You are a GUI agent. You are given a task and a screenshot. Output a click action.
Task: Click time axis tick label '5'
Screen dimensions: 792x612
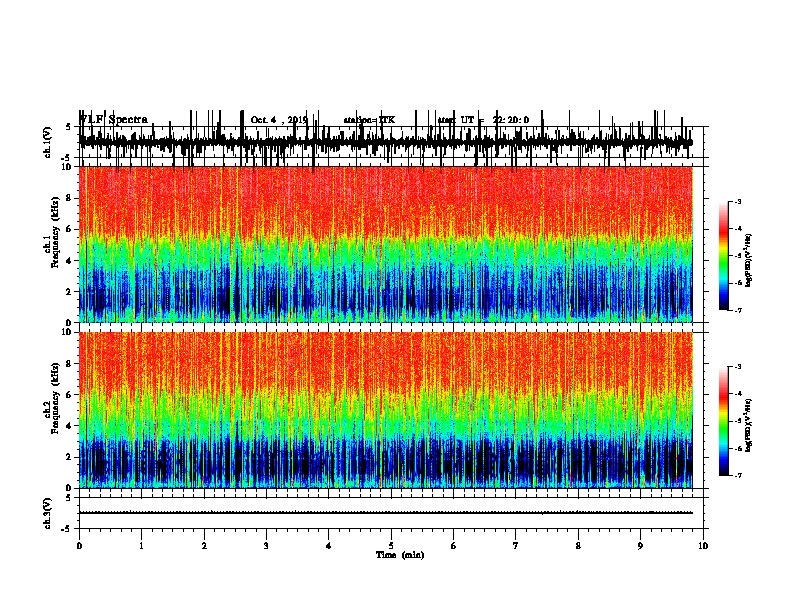[391, 546]
